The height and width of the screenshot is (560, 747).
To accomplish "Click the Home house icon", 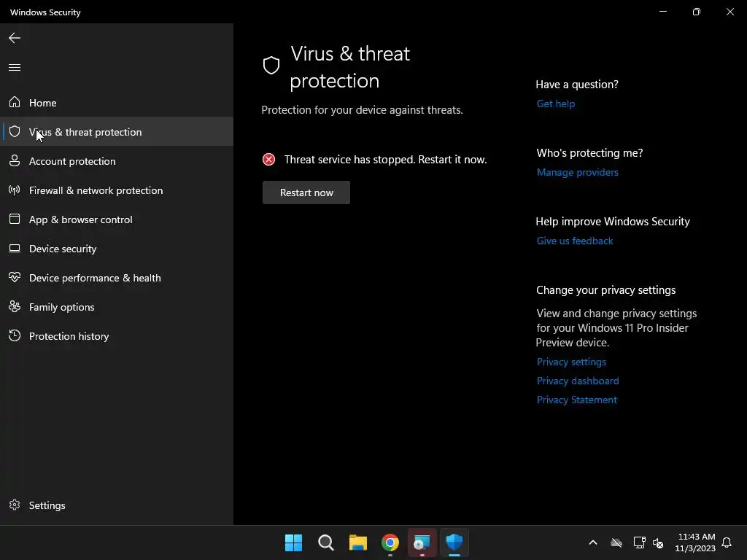I will pos(15,102).
